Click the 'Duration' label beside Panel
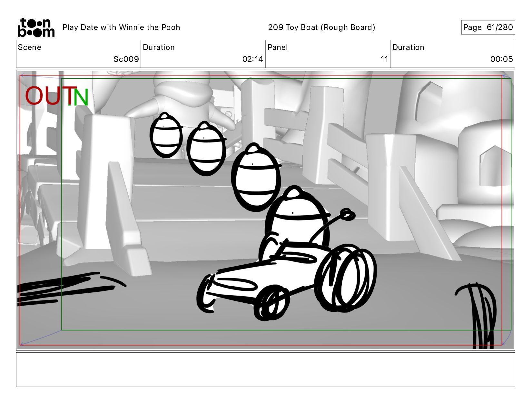This screenshot has height=411, width=532. coord(408,47)
